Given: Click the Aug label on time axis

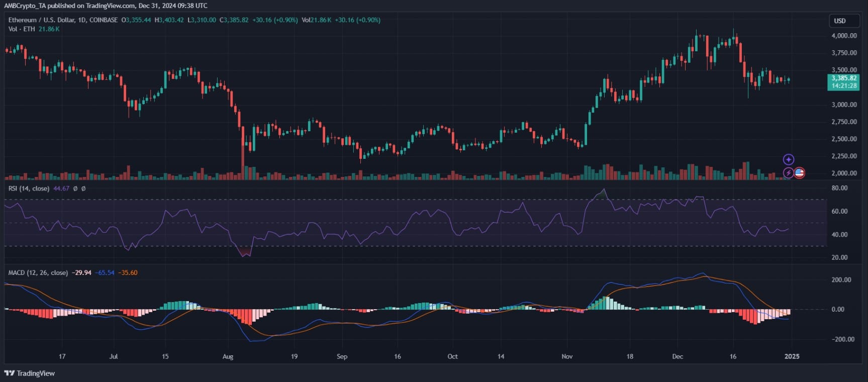Looking at the screenshot, I should tap(228, 356).
